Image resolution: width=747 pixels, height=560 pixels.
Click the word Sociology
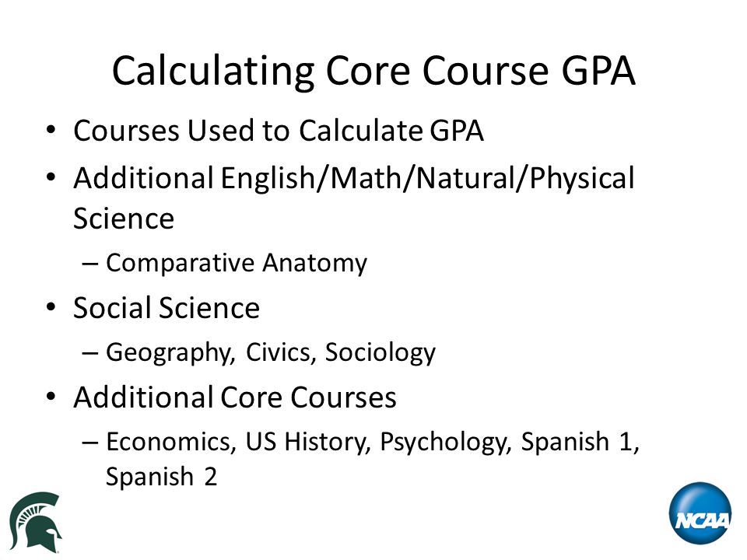pyautogui.click(x=381, y=353)
